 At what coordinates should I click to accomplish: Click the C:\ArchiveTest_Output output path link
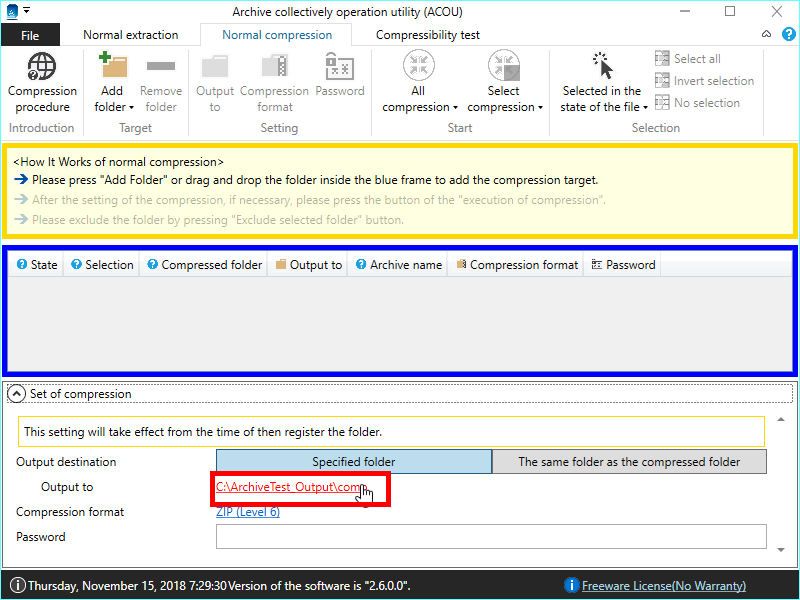coord(288,487)
